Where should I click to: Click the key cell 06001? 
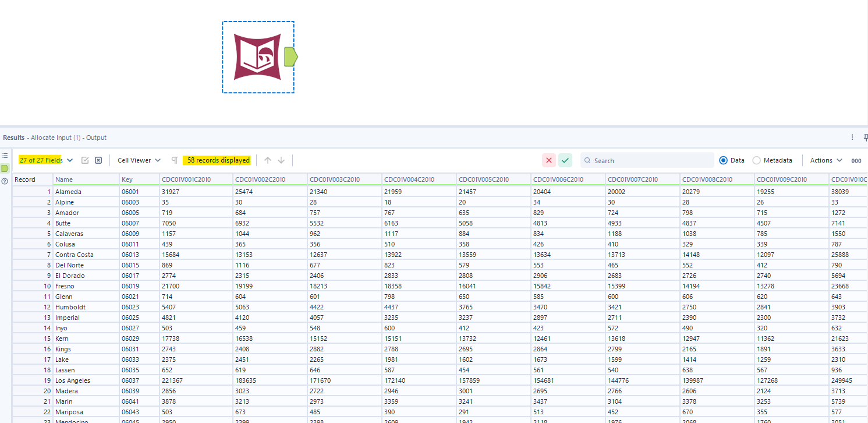point(140,192)
